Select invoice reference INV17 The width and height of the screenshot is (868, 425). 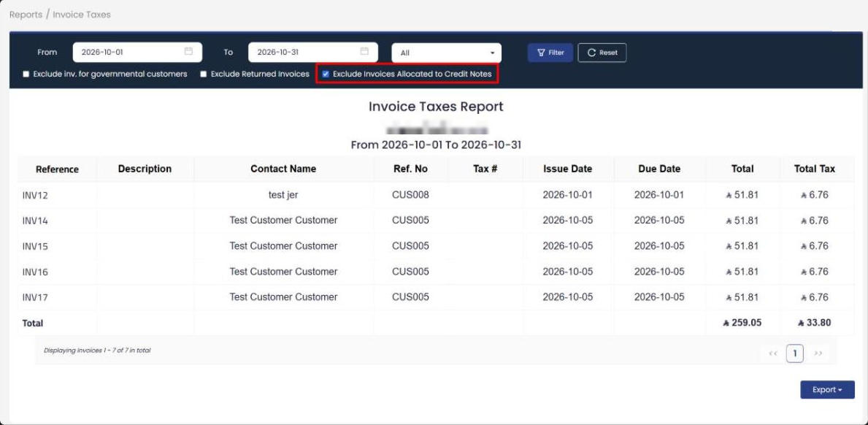35,298
